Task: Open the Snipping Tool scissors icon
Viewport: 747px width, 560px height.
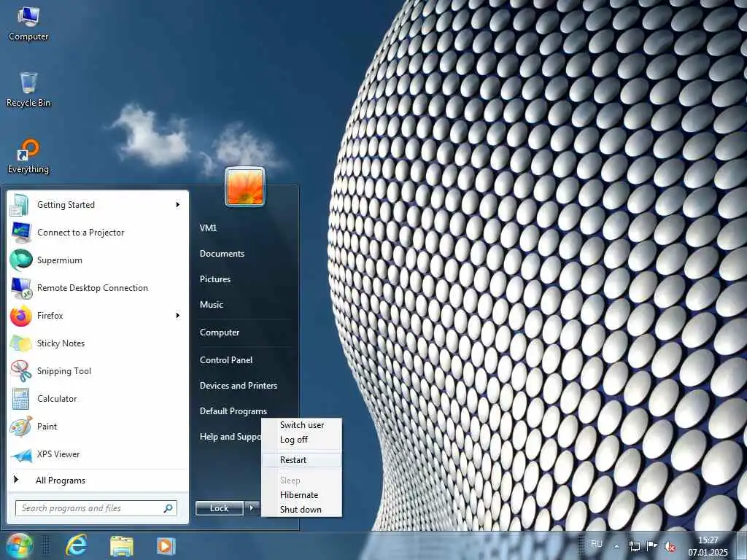Action: (20, 371)
